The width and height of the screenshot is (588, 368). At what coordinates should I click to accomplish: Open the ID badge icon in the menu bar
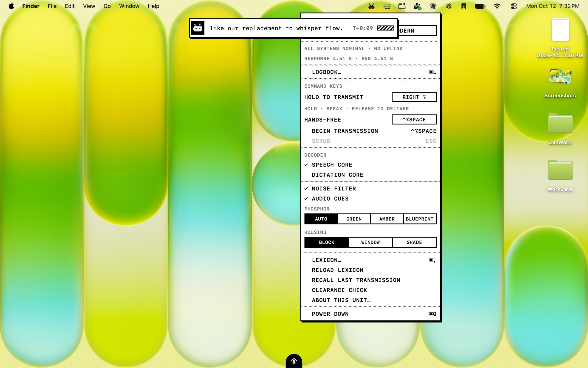click(x=464, y=6)
